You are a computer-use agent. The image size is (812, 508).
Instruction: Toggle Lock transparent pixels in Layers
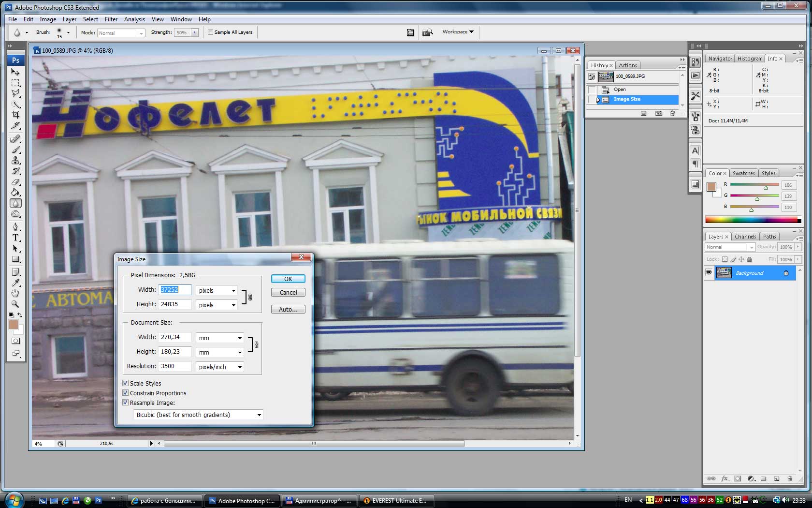(725, 259)
